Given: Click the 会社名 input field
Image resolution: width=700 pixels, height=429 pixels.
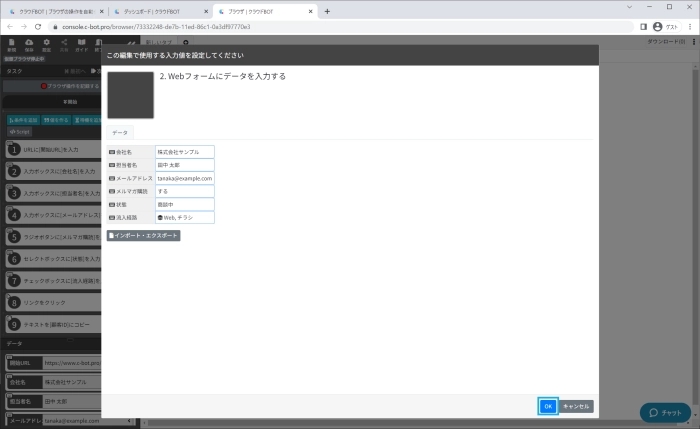Looking at the screenshot, I should [185, 152].
